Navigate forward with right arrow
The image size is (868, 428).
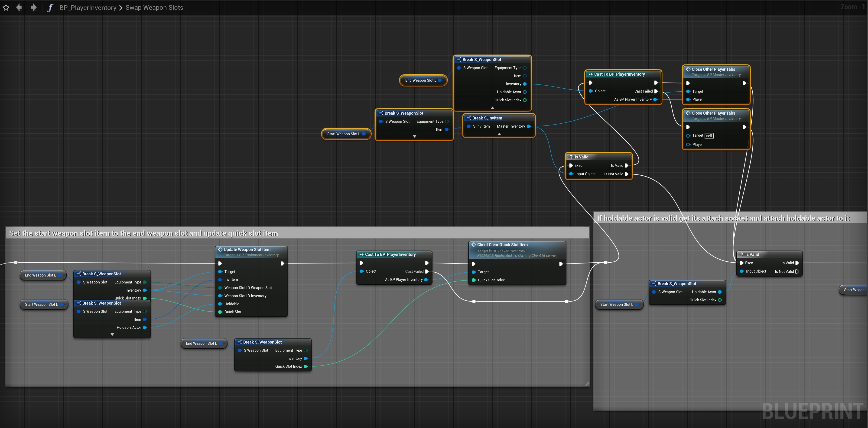(x=33, y=7)
